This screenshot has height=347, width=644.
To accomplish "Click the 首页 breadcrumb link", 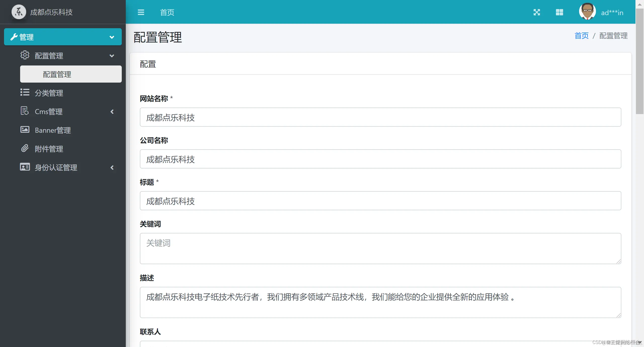I will click(581, 36).
